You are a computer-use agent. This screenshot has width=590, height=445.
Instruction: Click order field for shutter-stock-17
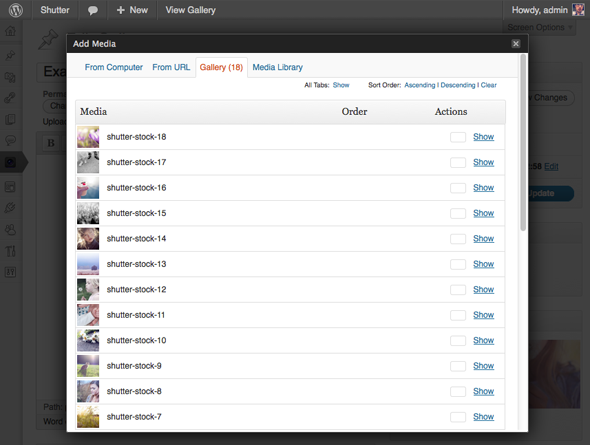458,163
